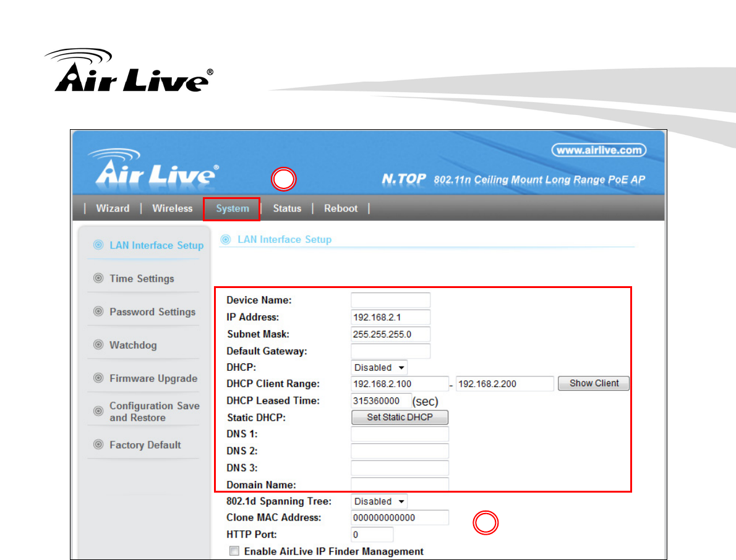Open Time Settings page

[142, 279]
